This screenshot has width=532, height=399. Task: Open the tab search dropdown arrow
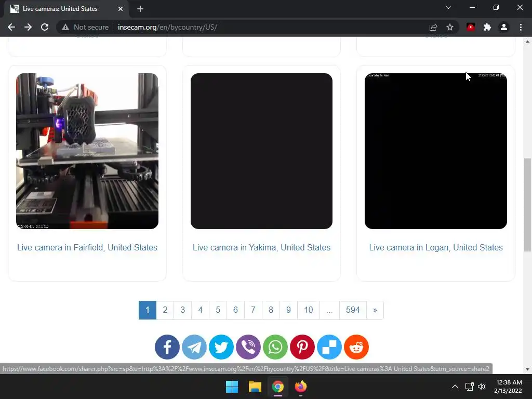(x=448, y=7)
